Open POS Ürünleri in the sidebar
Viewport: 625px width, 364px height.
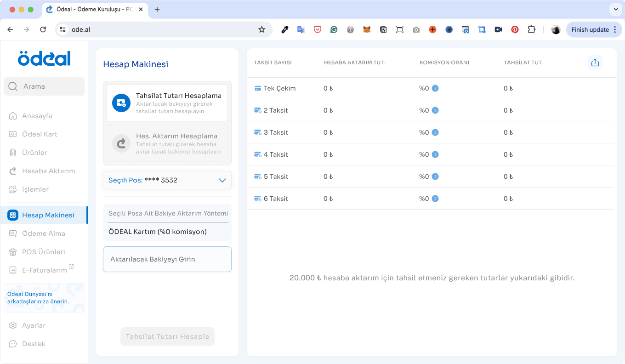tap(44, 252)
